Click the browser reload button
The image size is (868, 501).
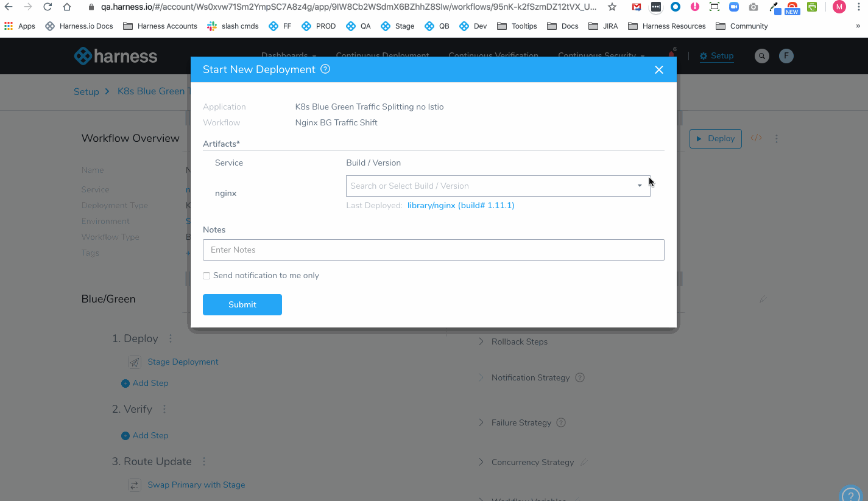[48, 7]
